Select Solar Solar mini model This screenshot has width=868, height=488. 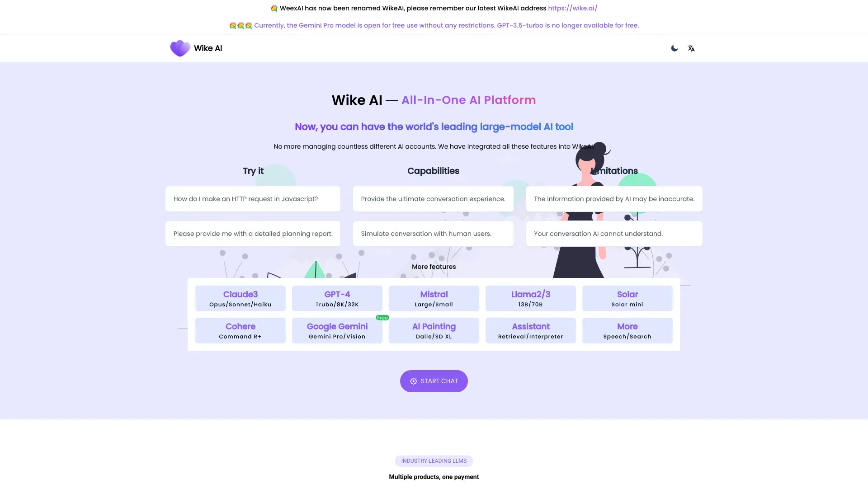[628, 298]
